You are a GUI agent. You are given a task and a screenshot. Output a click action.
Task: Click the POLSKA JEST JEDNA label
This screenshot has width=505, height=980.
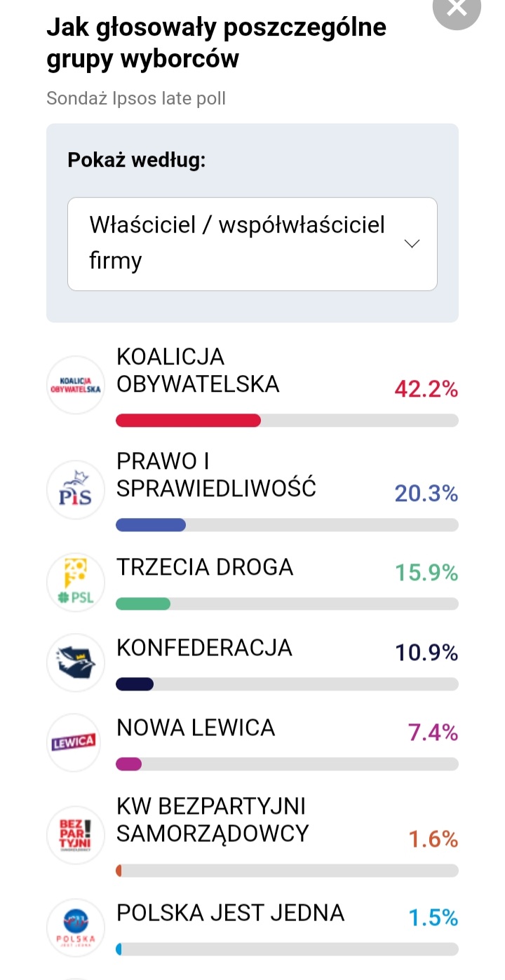(230, 913)
